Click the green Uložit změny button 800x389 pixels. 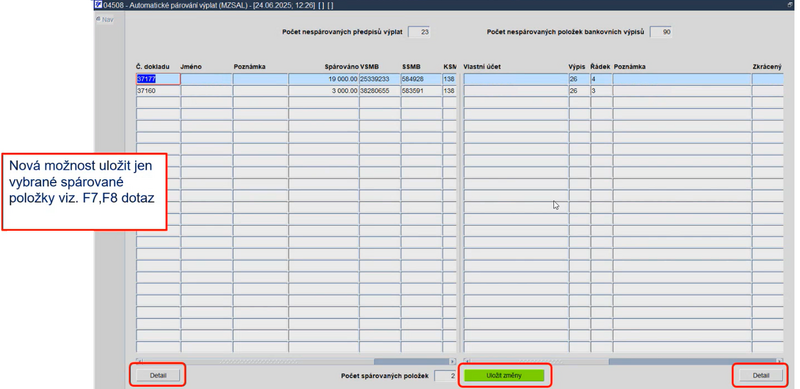[x=504, y=375]
